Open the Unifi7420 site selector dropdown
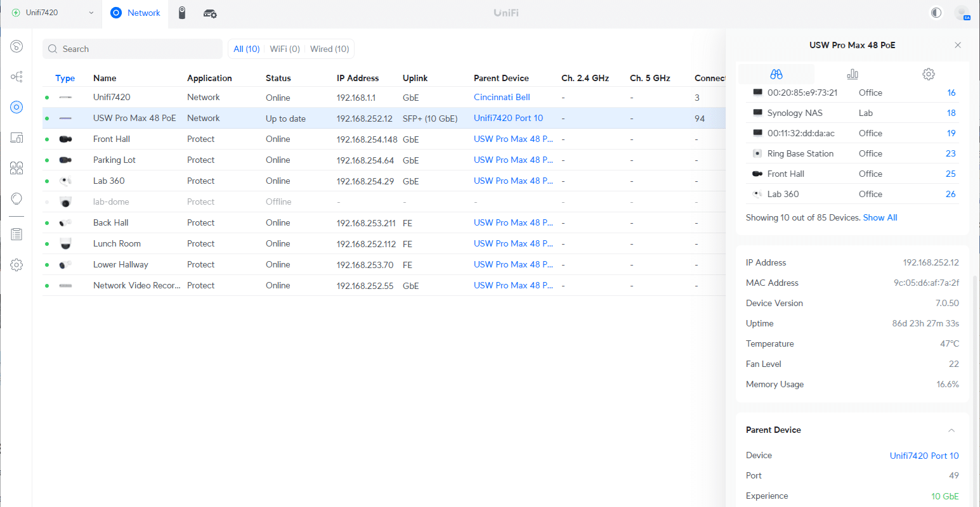Viewport: 980px width, 507px height. pyautogui.click(x=53, y=13)
